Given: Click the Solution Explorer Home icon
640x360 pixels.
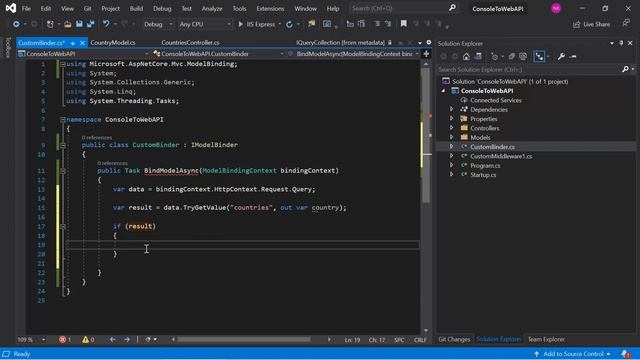Looking at the screenshot, I should click(466, 56).
